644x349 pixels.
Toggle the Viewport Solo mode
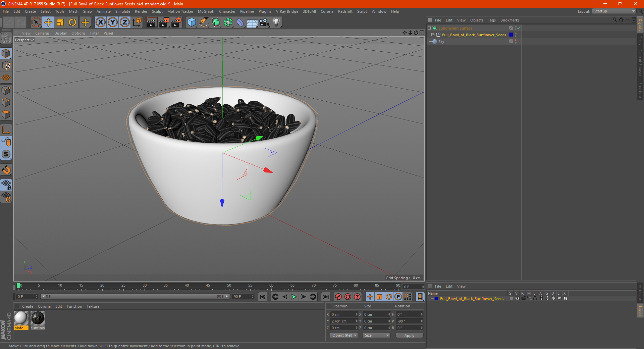click(6, 154)
